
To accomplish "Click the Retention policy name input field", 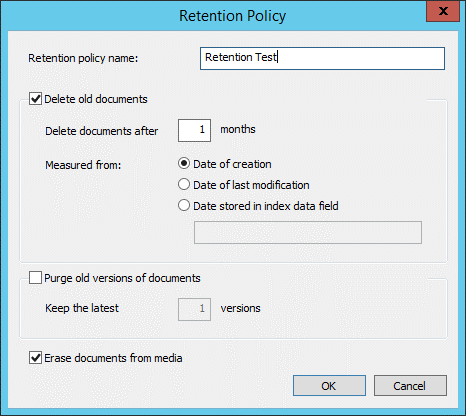I will point(322,58).
